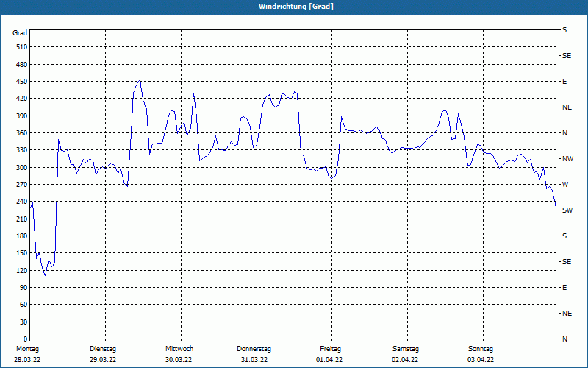Click the 510 value on the y-axis
588x368 pixels.
[x=21, y=47]
